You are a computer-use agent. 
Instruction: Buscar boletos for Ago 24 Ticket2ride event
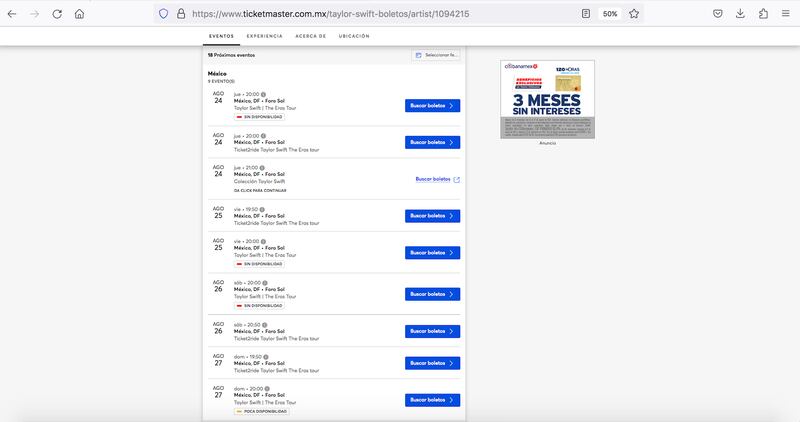click(x=433, y=142)
